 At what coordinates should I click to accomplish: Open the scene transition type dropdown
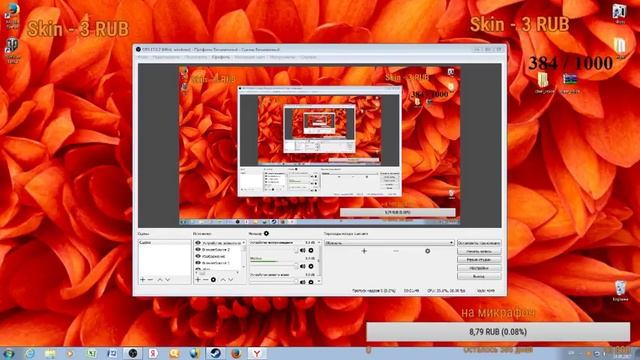coord(389,243)
